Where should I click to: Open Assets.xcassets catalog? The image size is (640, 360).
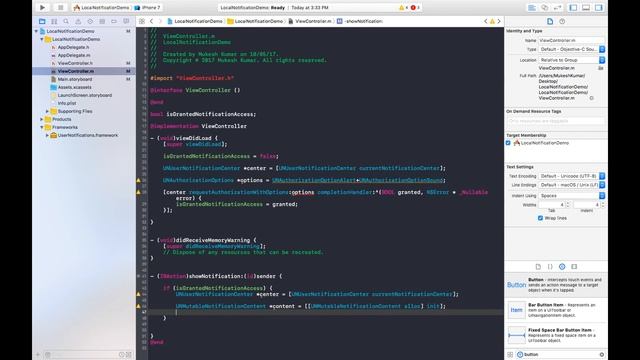click(74, 87)
